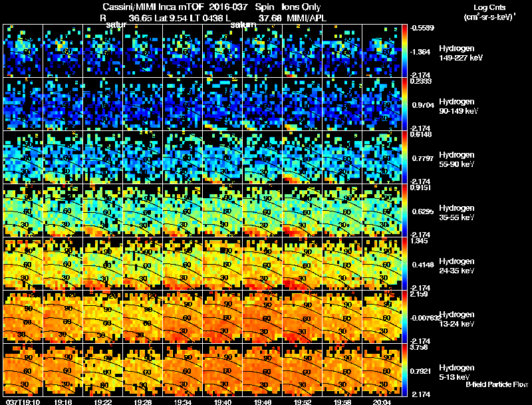Click the 0.9704 color scale value
532x405 pixels.
click(423, 105)
